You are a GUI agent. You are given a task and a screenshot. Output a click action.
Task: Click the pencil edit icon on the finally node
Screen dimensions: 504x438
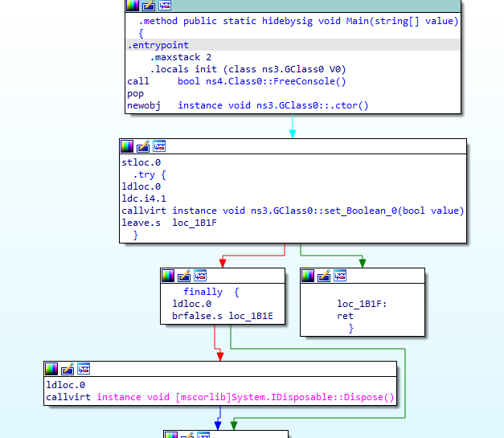[184, 276]
